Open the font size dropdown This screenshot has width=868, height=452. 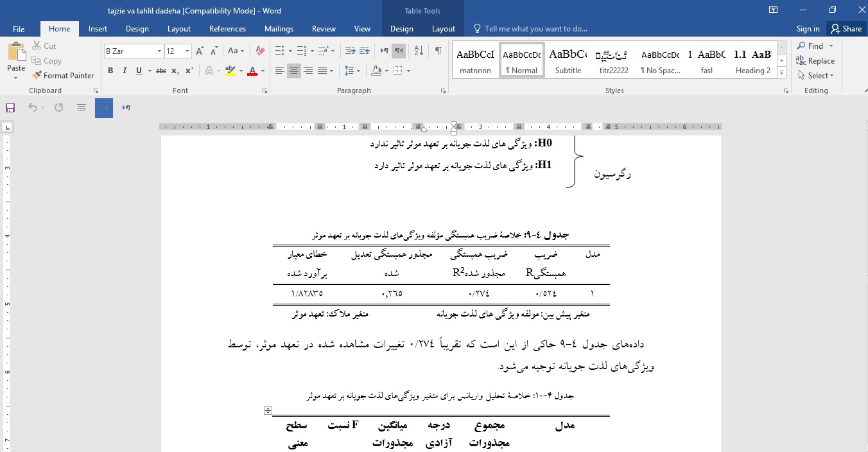(x=186, y=50)
